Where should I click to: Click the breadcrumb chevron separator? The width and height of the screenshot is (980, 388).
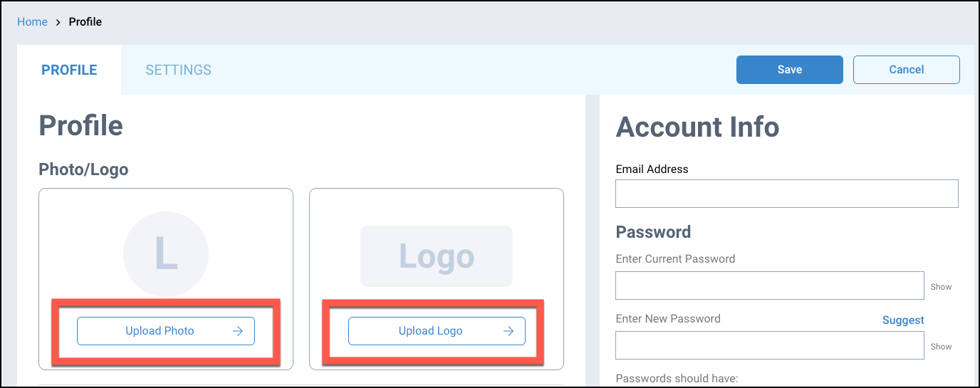pyautogui.click(x=58, y=22)
